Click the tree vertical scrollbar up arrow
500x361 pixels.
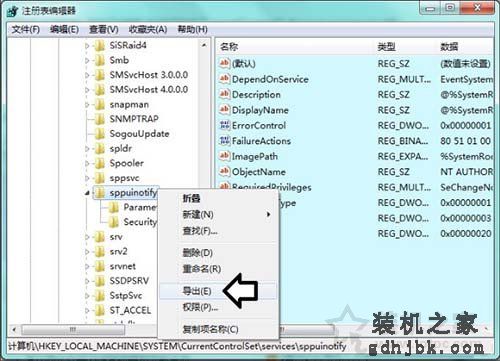[204, 45]
